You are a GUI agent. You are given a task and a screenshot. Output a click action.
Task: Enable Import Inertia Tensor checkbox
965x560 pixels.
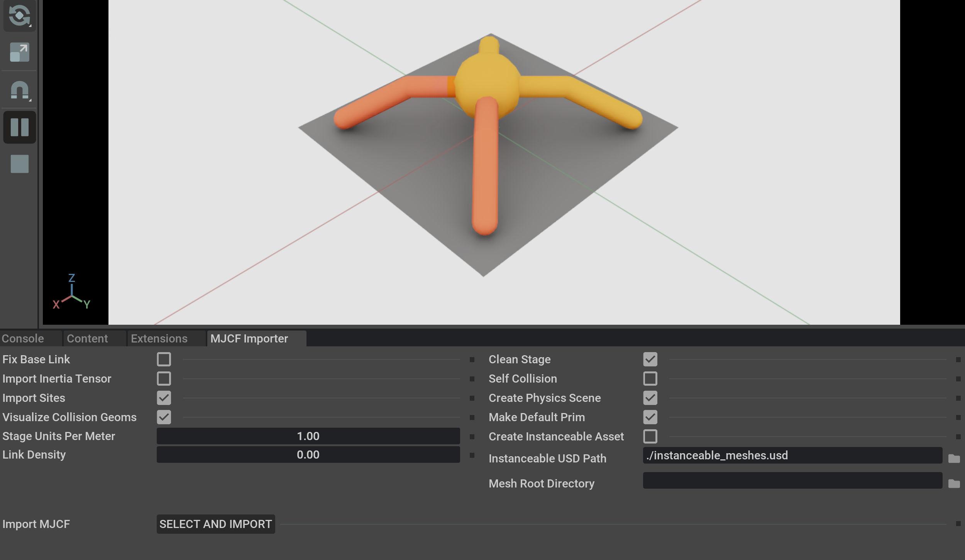(164, 379)
